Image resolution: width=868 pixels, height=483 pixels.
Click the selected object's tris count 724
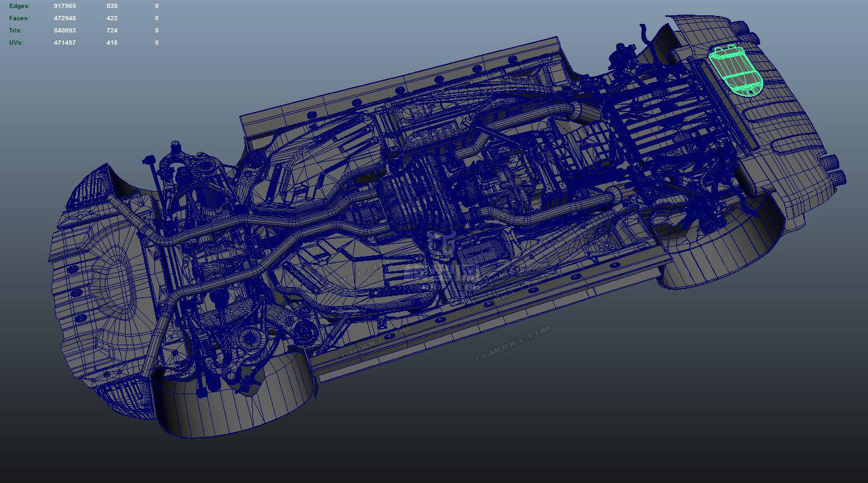tap(111, 31)
